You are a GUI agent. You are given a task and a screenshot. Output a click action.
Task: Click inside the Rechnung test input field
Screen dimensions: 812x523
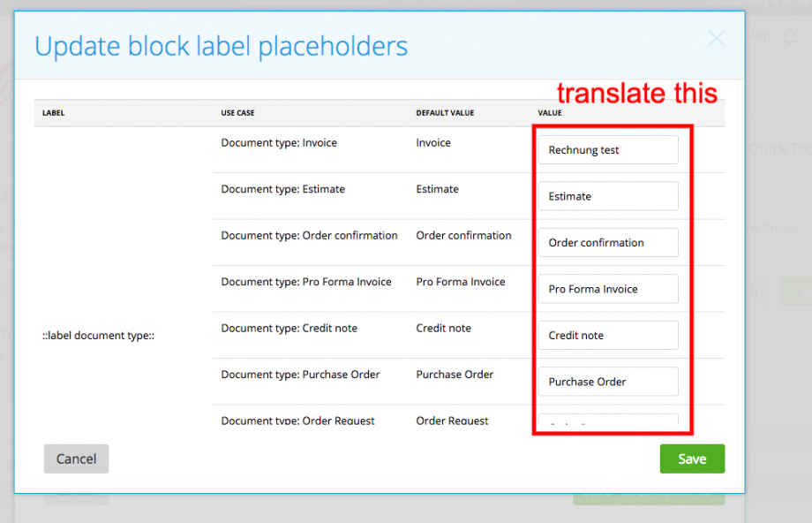pyautogui.click(x=607, y=149)
